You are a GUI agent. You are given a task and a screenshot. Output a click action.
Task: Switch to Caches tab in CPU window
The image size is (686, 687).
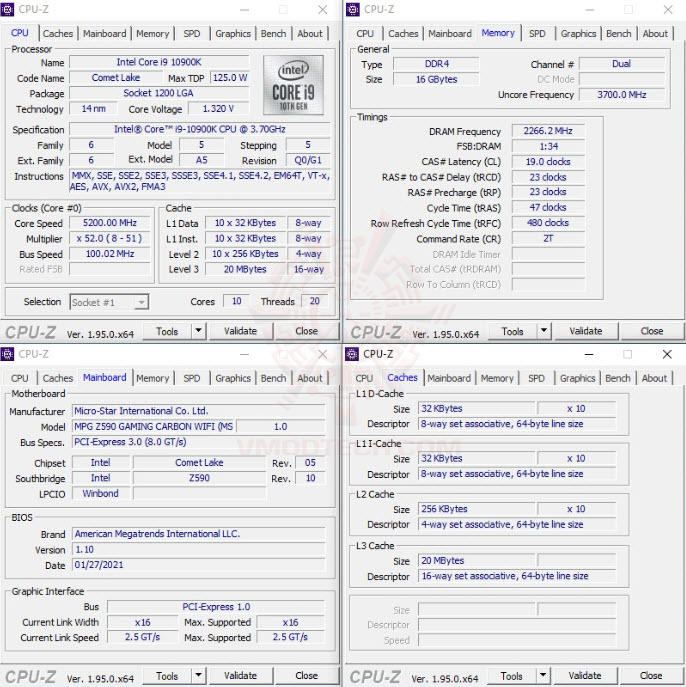(x=57, y=33)
